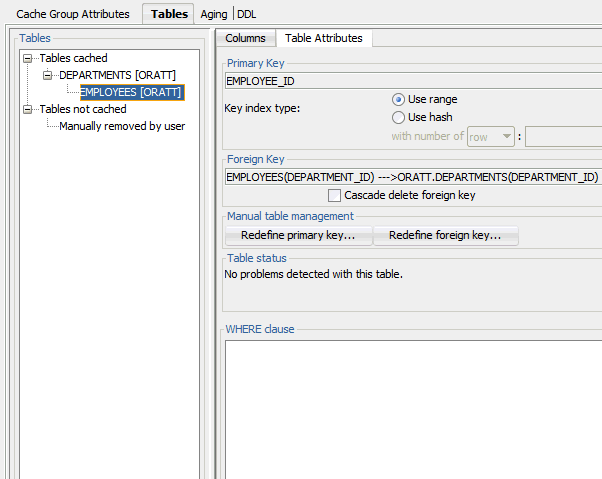Click the Tables cached label
602x479 pixels.
coord(73,58)
